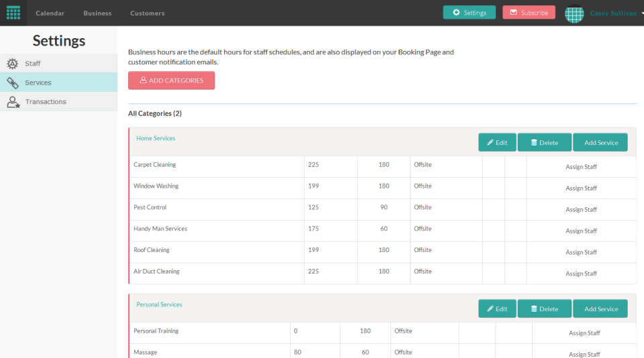Click the Transactions person icon in sidebar
Viewport: 644px width, 358px height.
13,102
